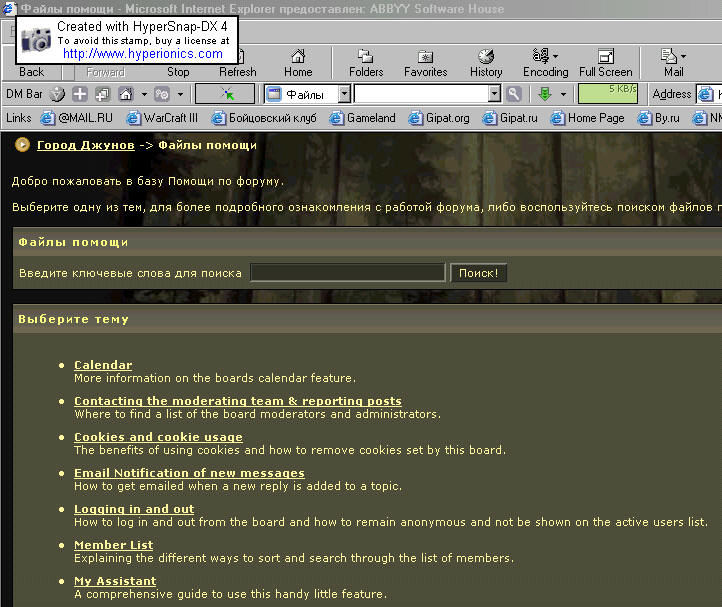Click the 5 KB/s speed indicator
The image size is (722, 607).
608,93
